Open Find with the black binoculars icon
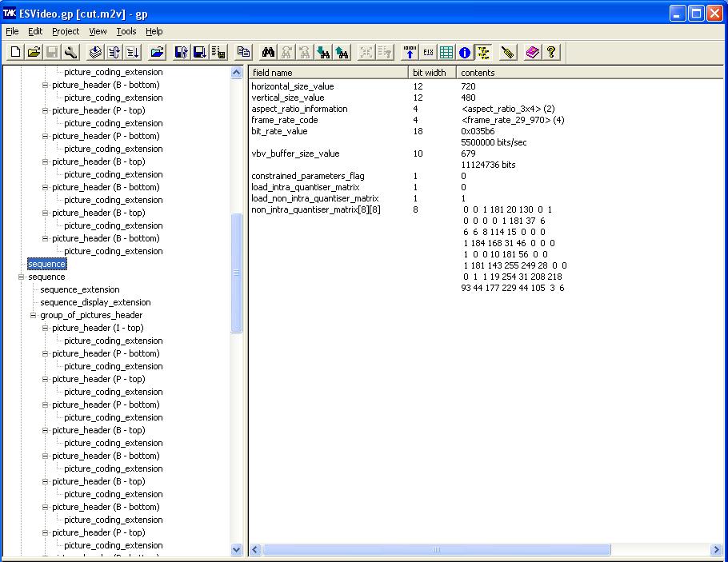Screen dimensions: 728x562 tap(268, 52)
